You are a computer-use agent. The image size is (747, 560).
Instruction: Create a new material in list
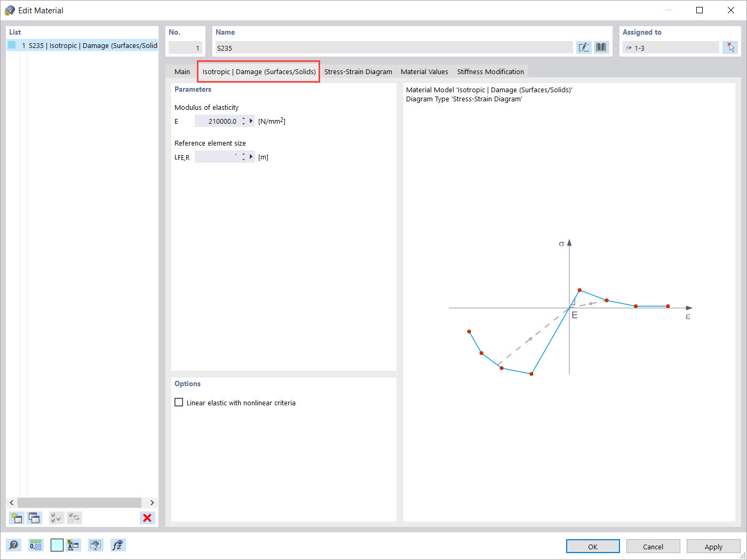point(17,517)
